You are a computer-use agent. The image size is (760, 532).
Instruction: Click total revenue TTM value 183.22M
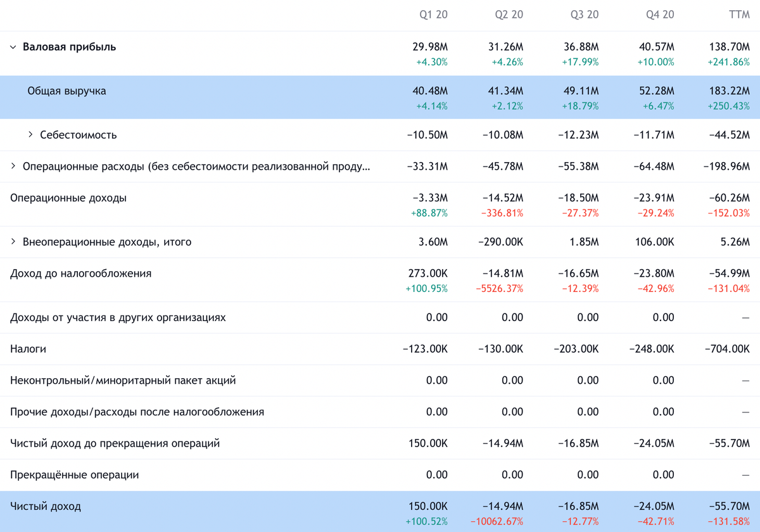point(730,91)
